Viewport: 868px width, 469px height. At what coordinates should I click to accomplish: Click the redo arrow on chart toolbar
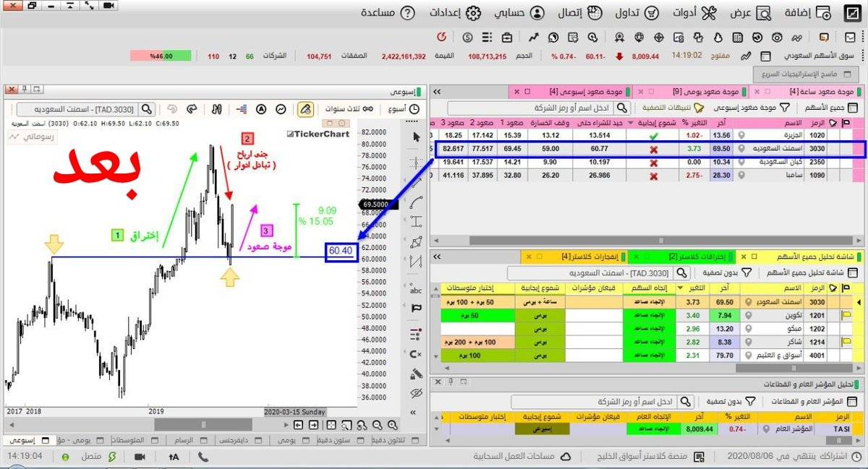pyautogui.click(x=192, y=108)
